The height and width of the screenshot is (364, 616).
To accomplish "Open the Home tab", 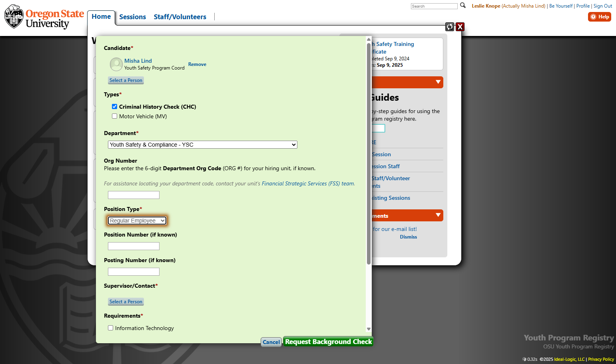I will [101, 17].
